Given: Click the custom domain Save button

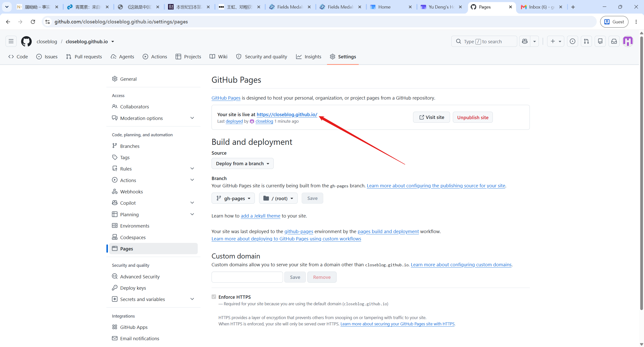Looking at the screenshot, I should 295,277.
